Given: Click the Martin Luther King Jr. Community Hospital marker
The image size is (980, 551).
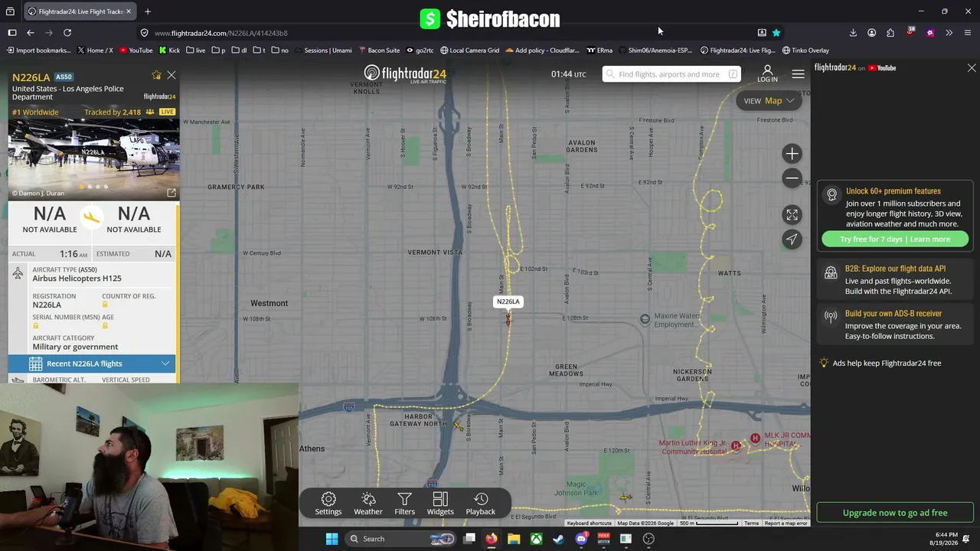Looking at the screenshot, I should 736,445.
